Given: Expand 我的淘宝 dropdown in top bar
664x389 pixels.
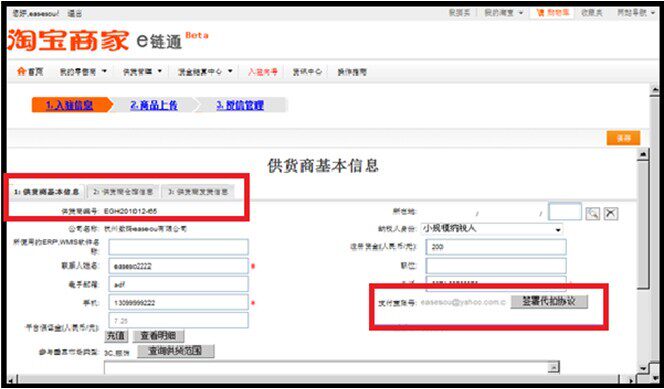Looking at the screenshot, I should [504, 13].
